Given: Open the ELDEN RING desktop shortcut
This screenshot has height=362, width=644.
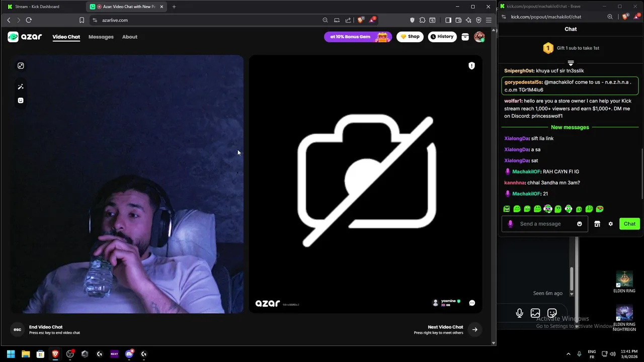Looking at the screenshot, I should coord(624,282).
